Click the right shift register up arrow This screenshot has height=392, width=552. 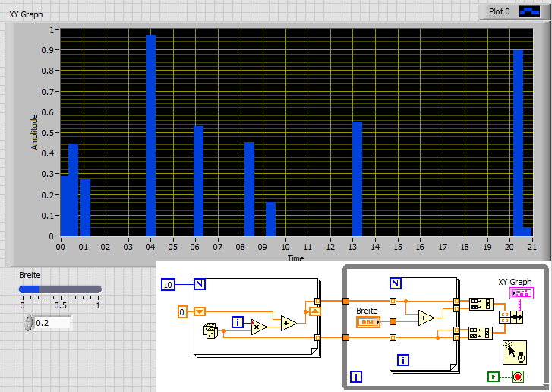(315, 311)
